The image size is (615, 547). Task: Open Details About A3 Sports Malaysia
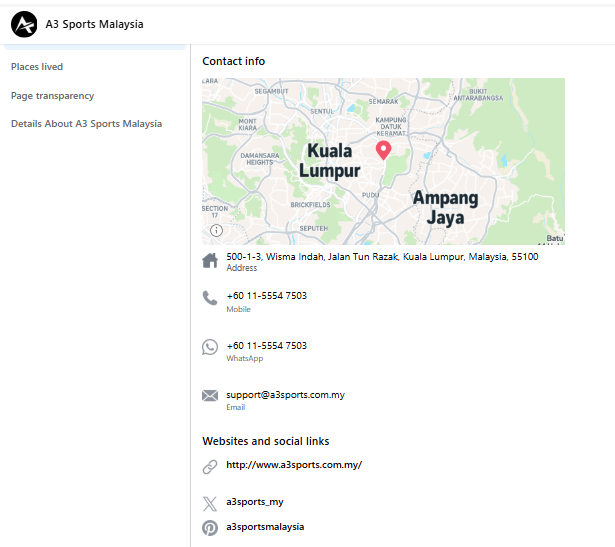point(86,124)
